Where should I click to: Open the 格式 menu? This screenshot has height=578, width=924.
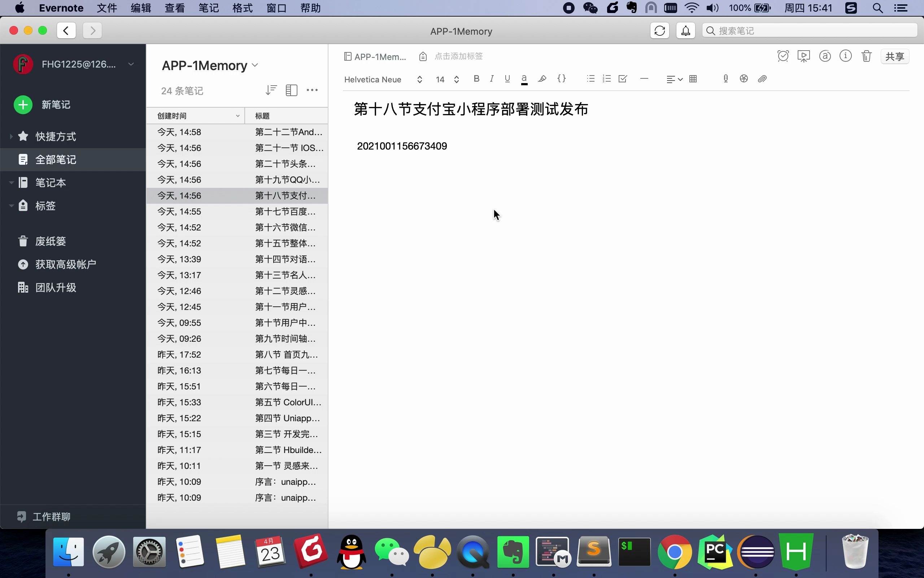243,8
